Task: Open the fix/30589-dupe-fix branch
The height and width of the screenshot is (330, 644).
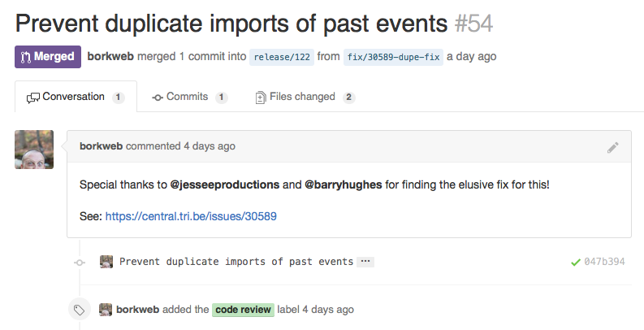Action: pos(393,57)
